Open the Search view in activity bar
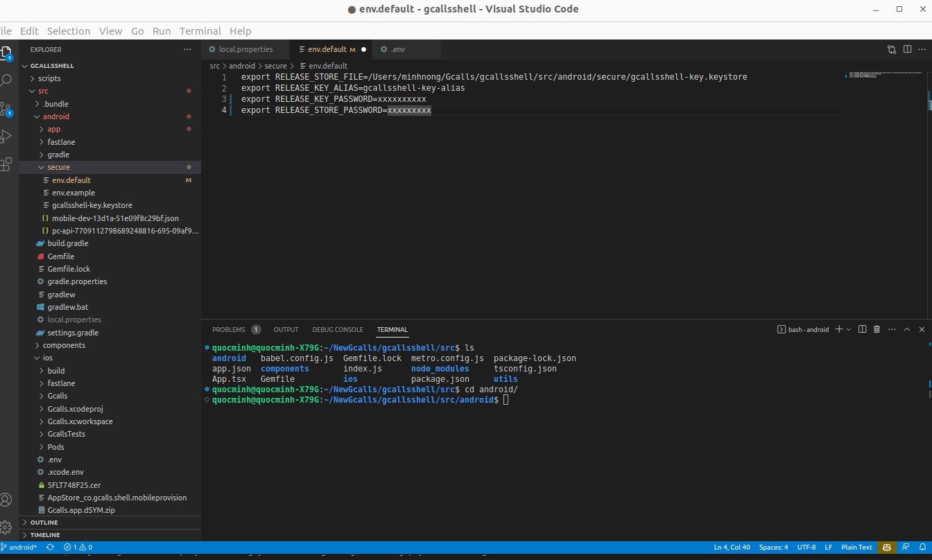The image size is (932, 560). 6,80
